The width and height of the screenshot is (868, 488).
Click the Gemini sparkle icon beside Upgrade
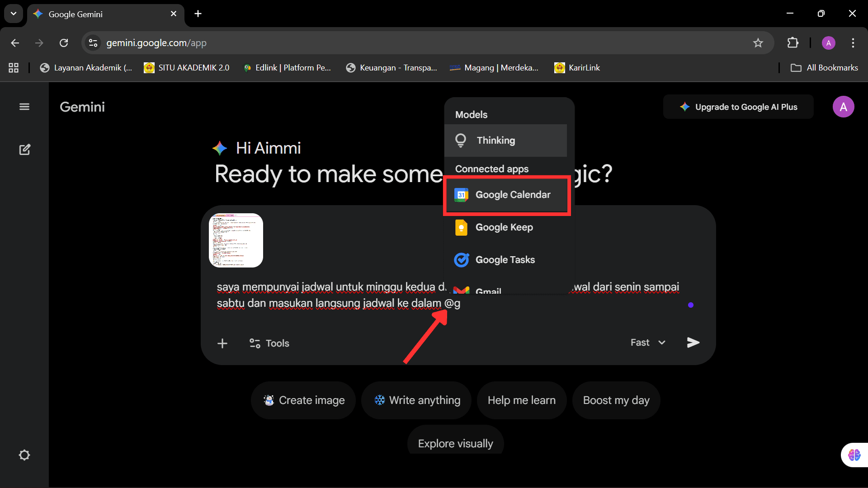pos(685,107)
